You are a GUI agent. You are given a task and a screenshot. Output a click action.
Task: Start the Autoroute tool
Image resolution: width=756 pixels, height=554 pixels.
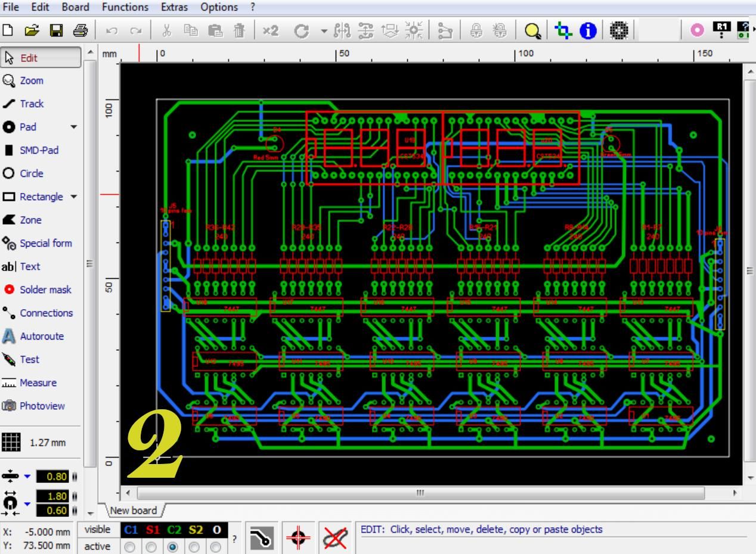(41, 336)
